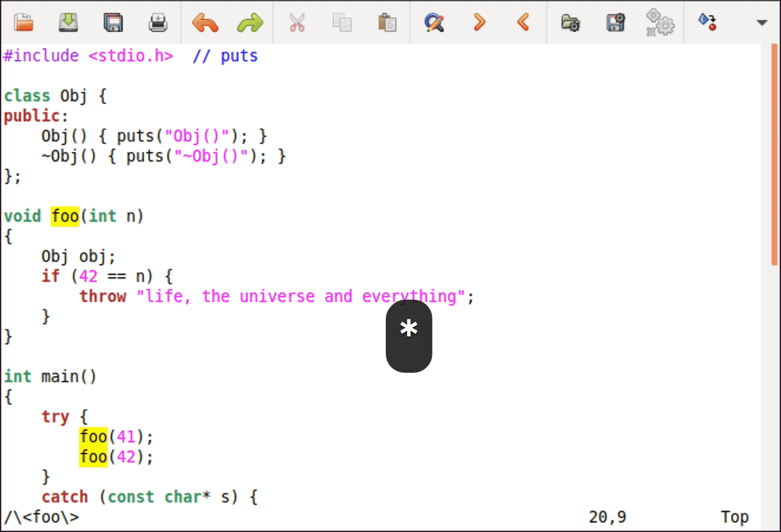781x532 pixels.
Task: Click the orange vertical scrollbar thumb
Action: click(775, 155)
